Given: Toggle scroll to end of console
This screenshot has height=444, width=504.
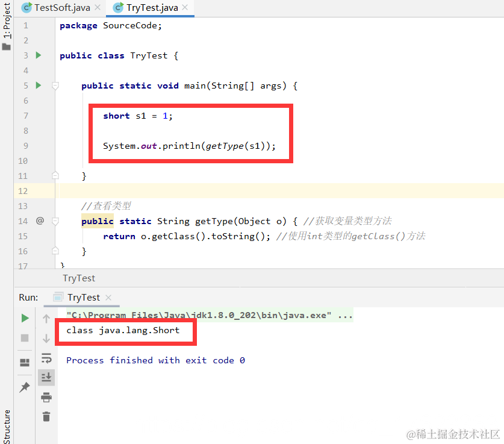Looking at the screenshot, I should (46, 377).
